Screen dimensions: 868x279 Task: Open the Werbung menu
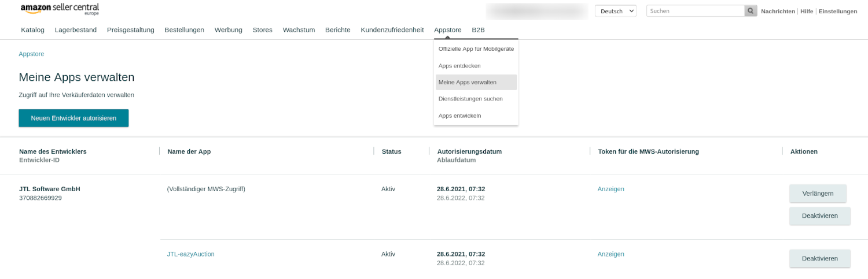[229, 30]
